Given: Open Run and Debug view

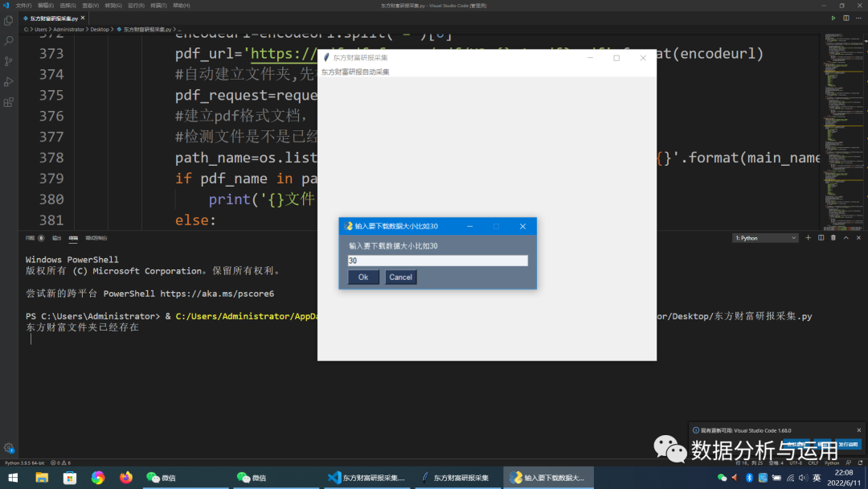Looking at the screenshot, I should [x=8, y=82].
